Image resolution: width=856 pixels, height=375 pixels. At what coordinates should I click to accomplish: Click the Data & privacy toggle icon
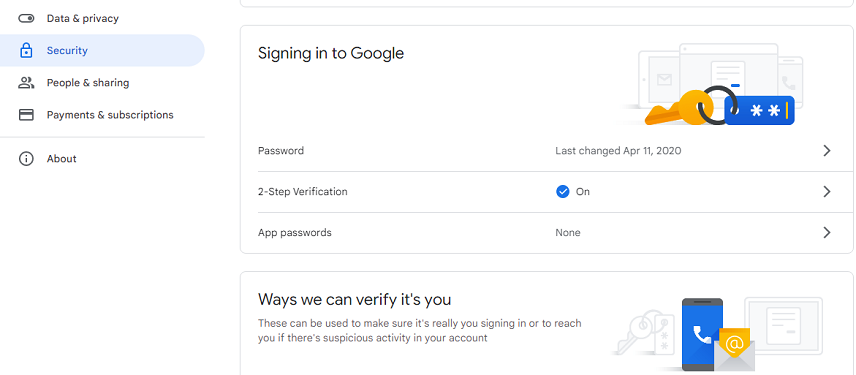pos(26,19)
